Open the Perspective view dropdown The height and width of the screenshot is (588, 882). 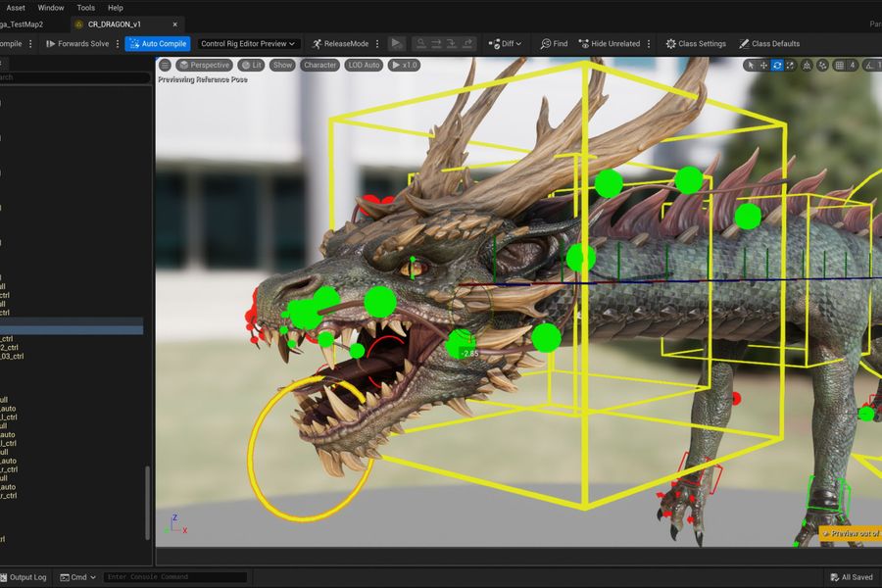coord(206,65)
